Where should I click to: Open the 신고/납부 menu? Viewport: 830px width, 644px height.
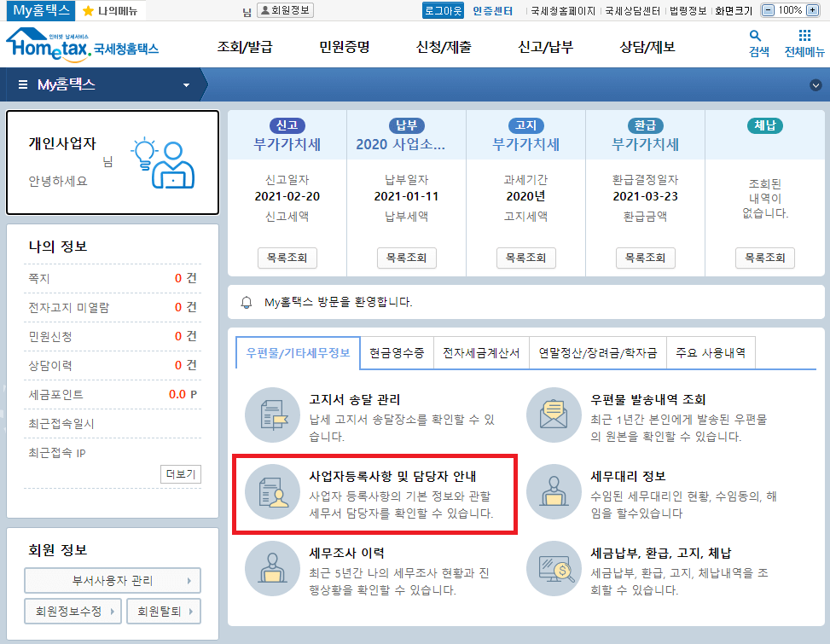pos(543,47)
